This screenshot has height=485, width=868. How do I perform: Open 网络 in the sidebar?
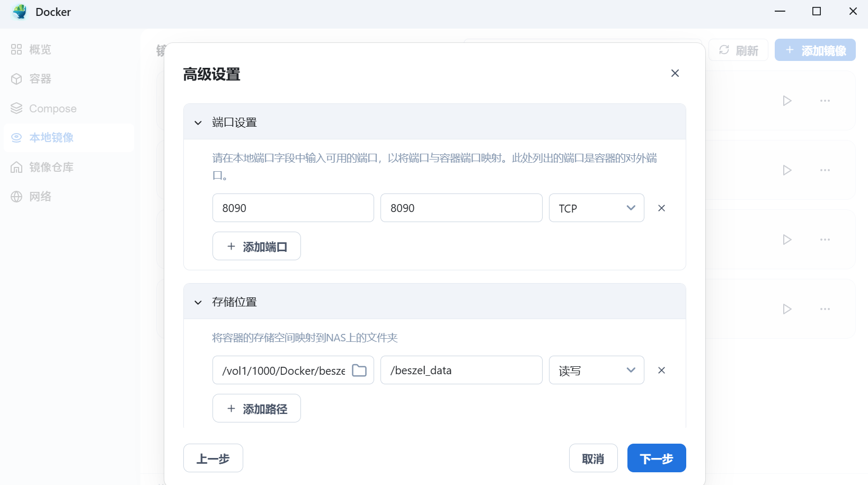40,197
